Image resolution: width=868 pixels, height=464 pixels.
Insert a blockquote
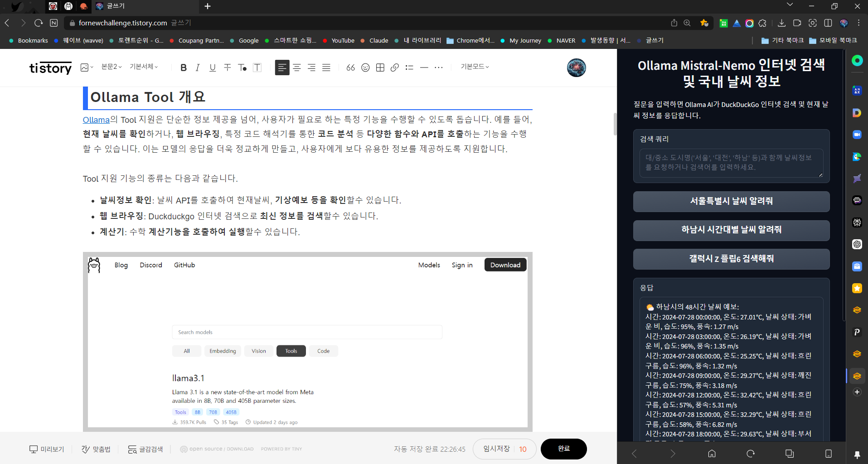coord(351,68)
